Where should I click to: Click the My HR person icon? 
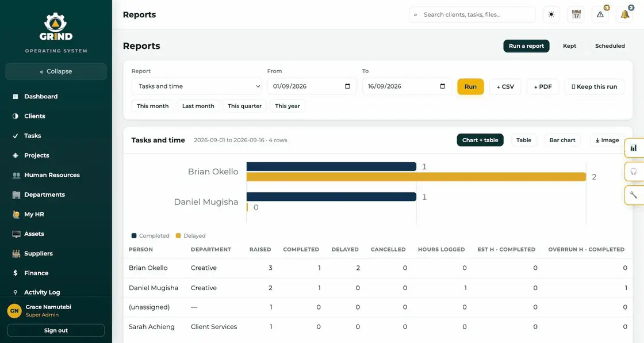pyautogui.click(x=16, y=214)
